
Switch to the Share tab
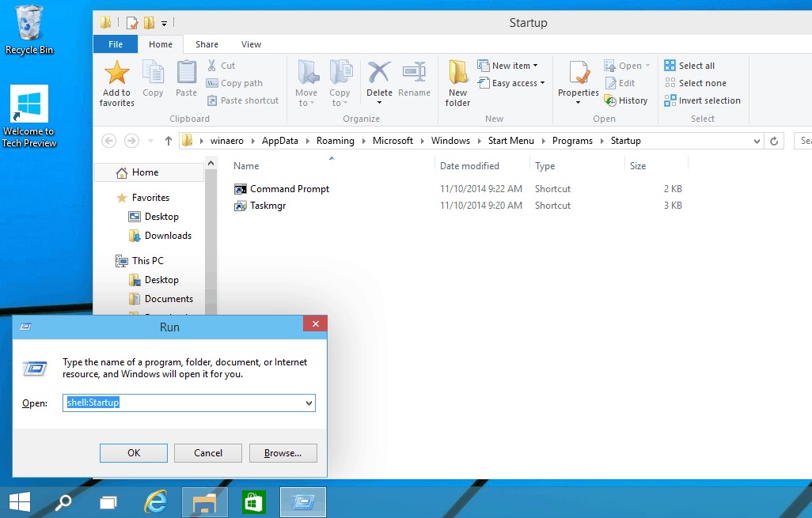click(x=206, y=44)
